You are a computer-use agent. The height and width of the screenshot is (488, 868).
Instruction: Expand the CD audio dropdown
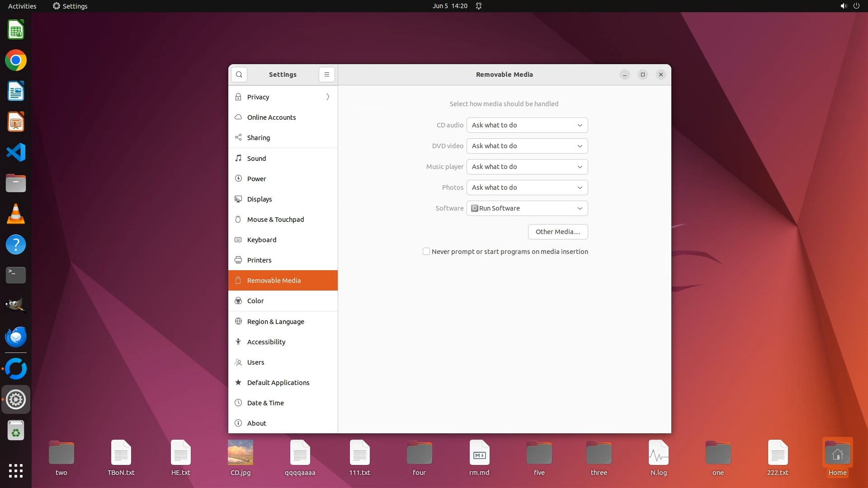click(x=527, y=125)
